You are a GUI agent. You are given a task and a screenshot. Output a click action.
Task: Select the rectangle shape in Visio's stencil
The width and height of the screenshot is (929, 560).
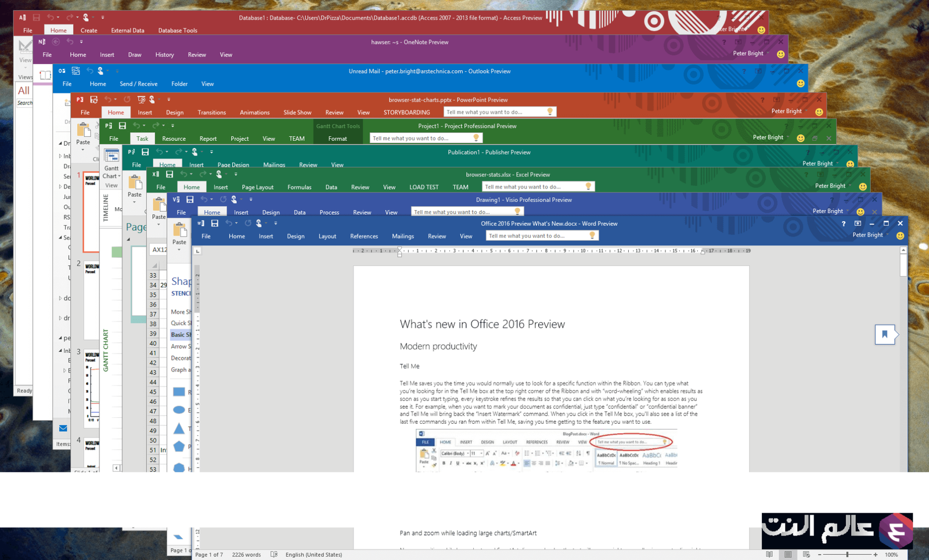[x=179, y=392]
